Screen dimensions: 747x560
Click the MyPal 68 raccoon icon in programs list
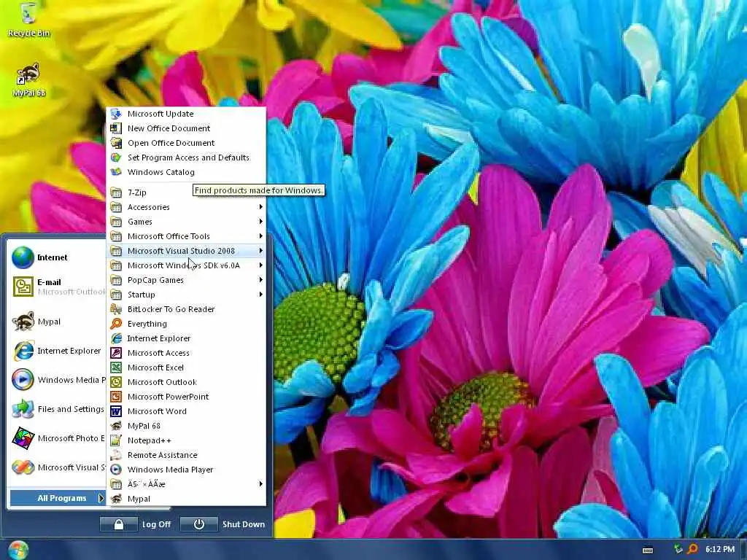click(x=116, y=426)
